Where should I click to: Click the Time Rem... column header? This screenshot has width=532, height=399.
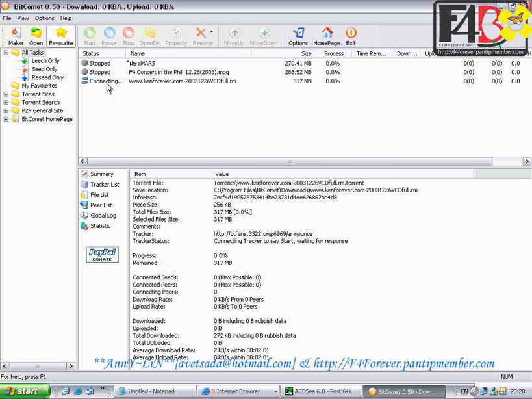pos(372,53)
